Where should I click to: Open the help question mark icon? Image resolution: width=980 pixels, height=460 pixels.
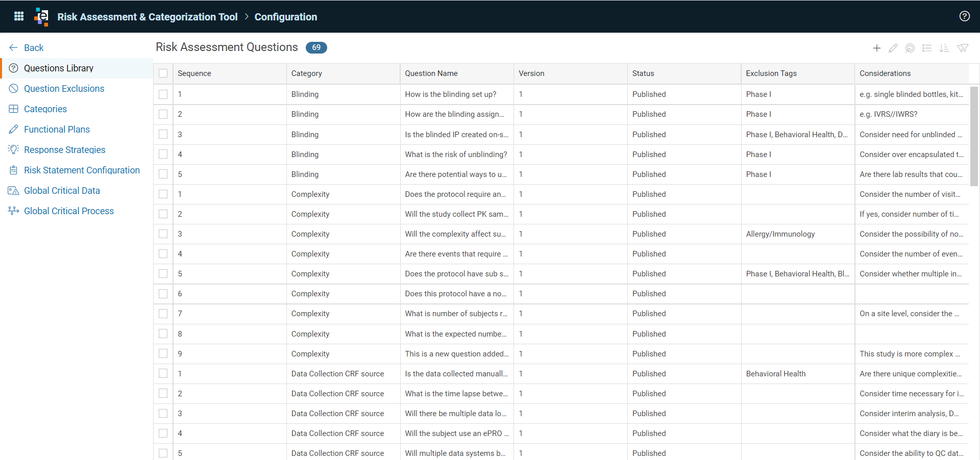(x=964, y=16)
